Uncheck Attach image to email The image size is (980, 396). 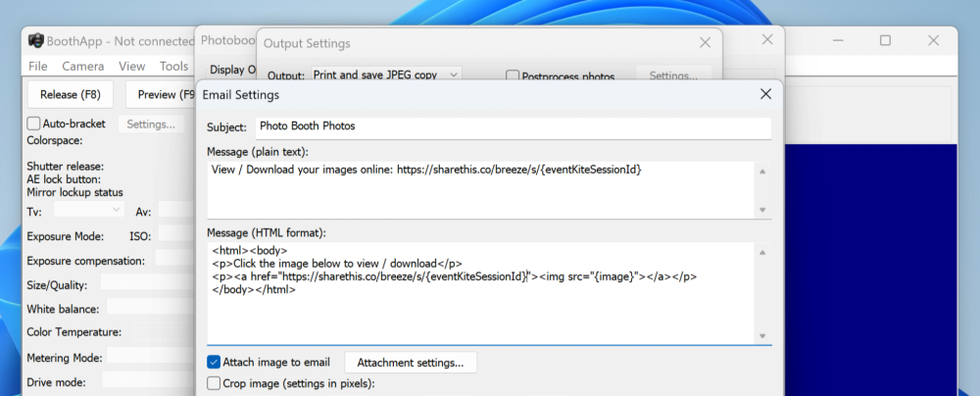(214, 363)
